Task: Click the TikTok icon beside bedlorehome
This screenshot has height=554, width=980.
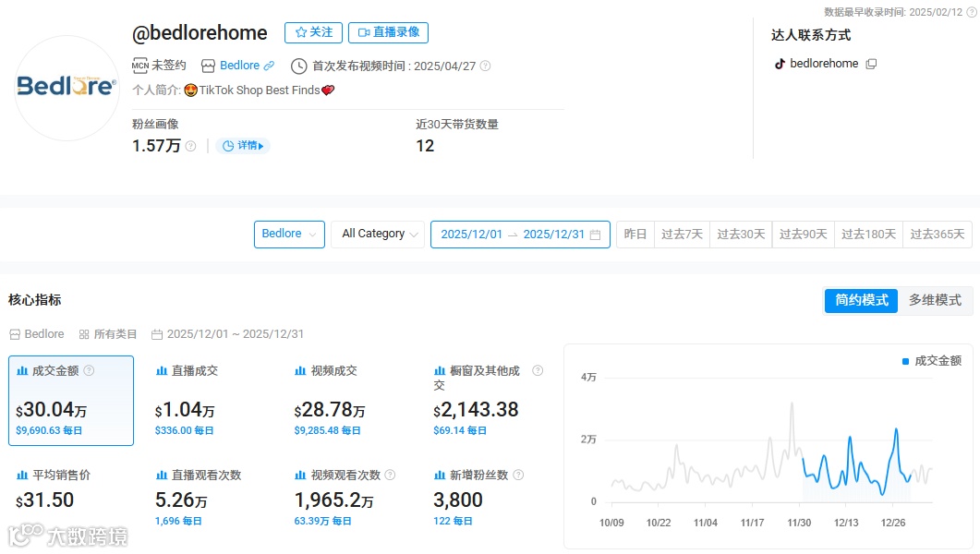Action: pyautogui.click(x=780, y=64)
